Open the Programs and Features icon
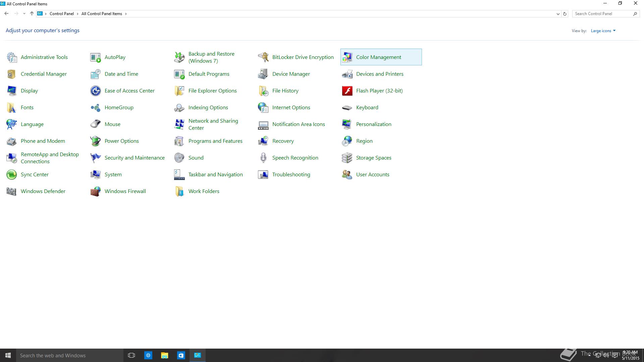This screenshot has height=362, width=644. pos(179,141)
